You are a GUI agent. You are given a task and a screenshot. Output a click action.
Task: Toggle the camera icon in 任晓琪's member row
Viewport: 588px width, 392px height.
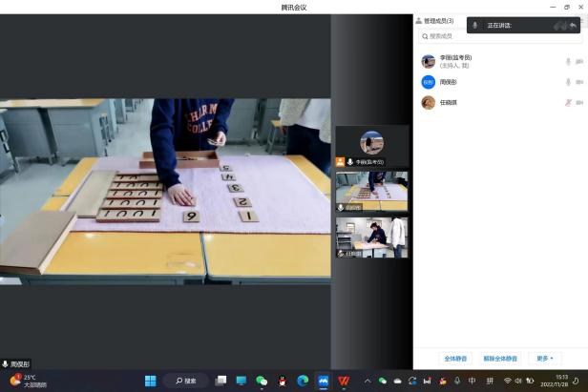579,102
